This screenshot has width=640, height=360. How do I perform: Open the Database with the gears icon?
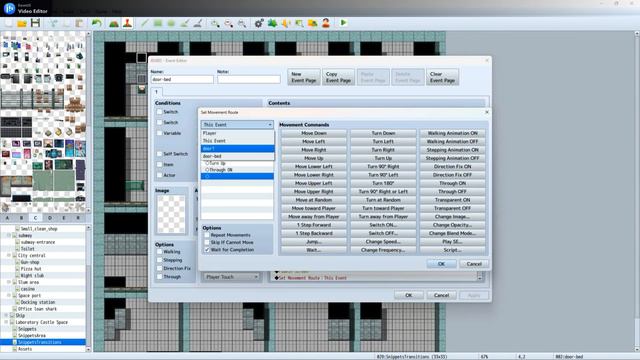point(259,23)
